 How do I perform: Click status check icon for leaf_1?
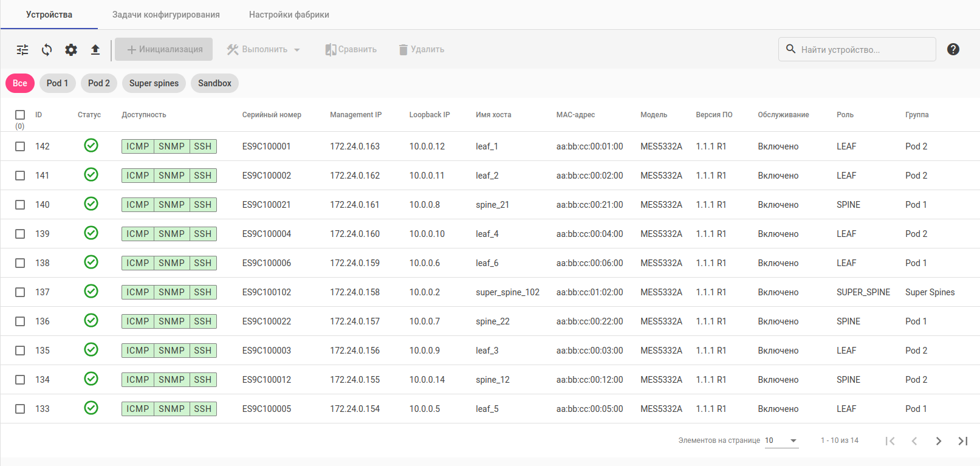(x=91, y=146)
